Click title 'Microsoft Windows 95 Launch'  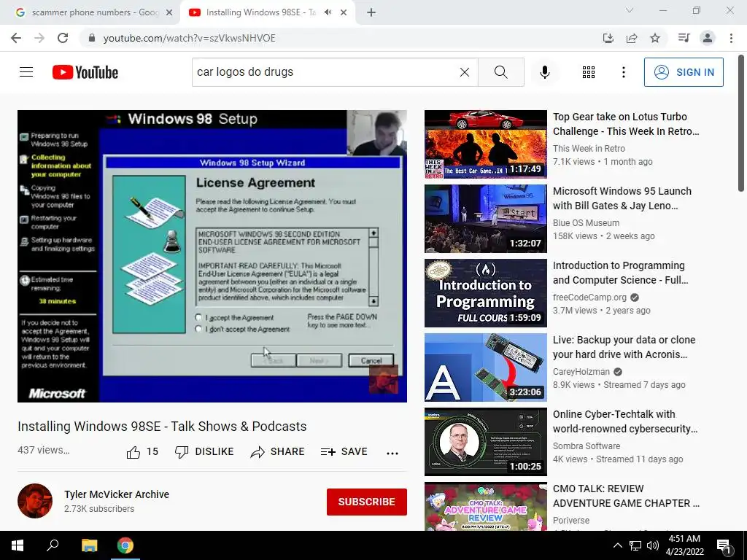[x=622, y=198]
